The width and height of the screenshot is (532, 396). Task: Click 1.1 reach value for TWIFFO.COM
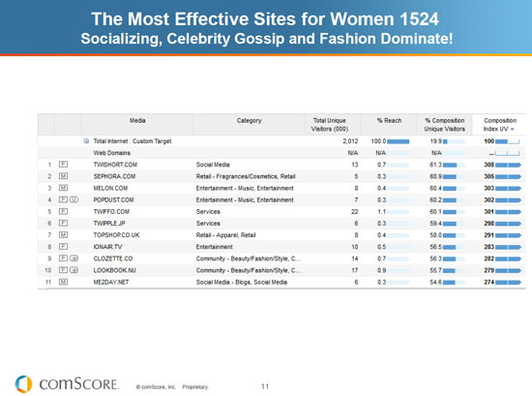tap(382, 212)
